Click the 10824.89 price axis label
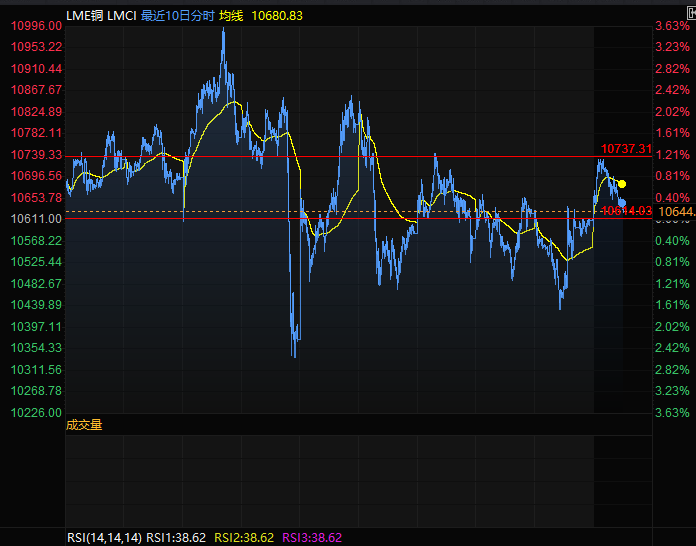 point(36,111)
